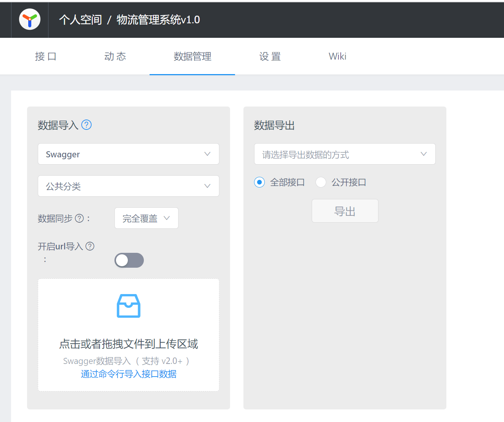The image size is (504, 422).
Task: Select the 全部接口 radio button
Action: 259,182
